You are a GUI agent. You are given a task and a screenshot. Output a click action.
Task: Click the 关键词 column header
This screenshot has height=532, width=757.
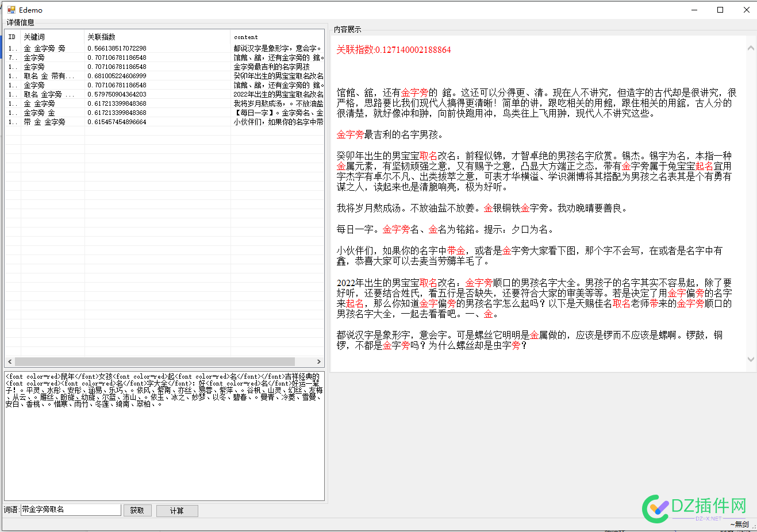coord(52,37)
